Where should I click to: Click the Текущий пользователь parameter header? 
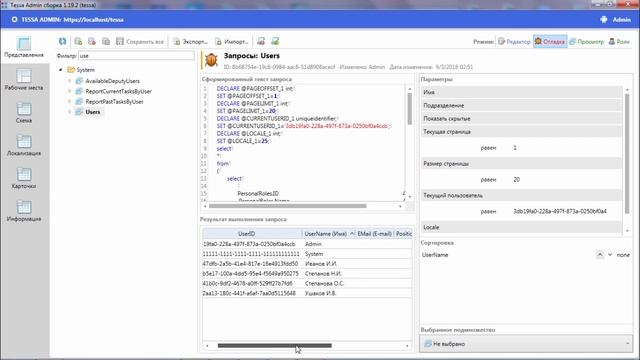tap(521, 196)
